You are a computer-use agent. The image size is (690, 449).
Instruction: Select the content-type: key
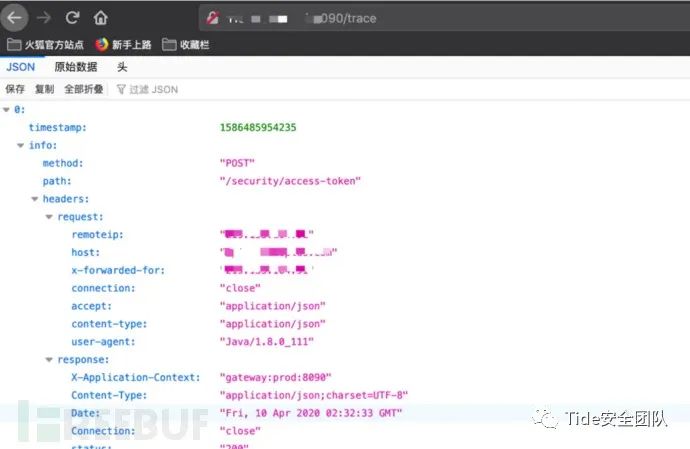[109, 324]
